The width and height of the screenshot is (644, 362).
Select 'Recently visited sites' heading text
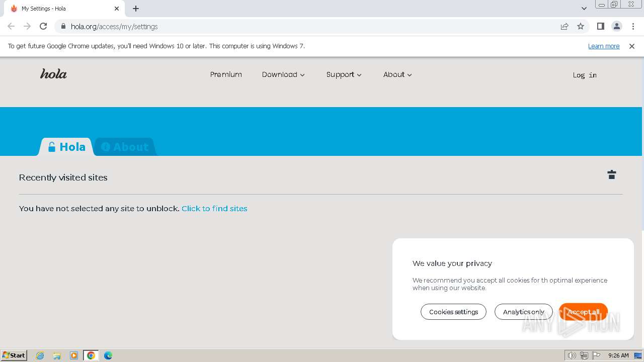(63, 177)
